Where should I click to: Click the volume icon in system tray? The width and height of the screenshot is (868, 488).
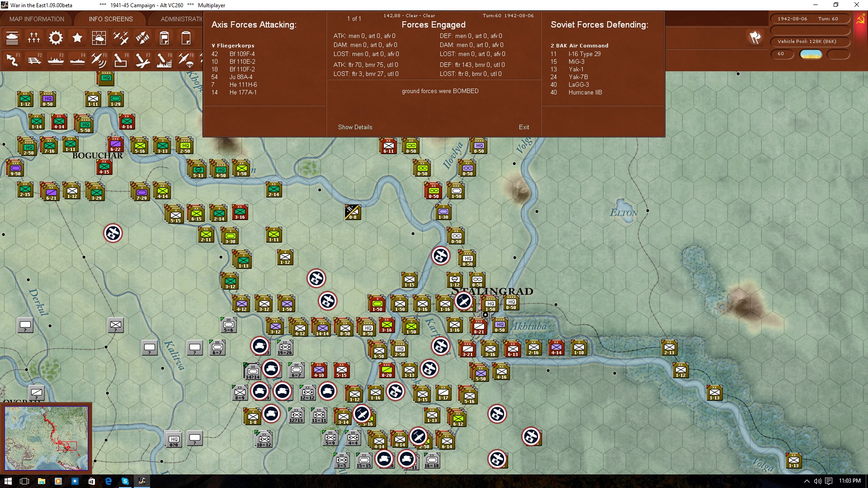pos(817,481)
